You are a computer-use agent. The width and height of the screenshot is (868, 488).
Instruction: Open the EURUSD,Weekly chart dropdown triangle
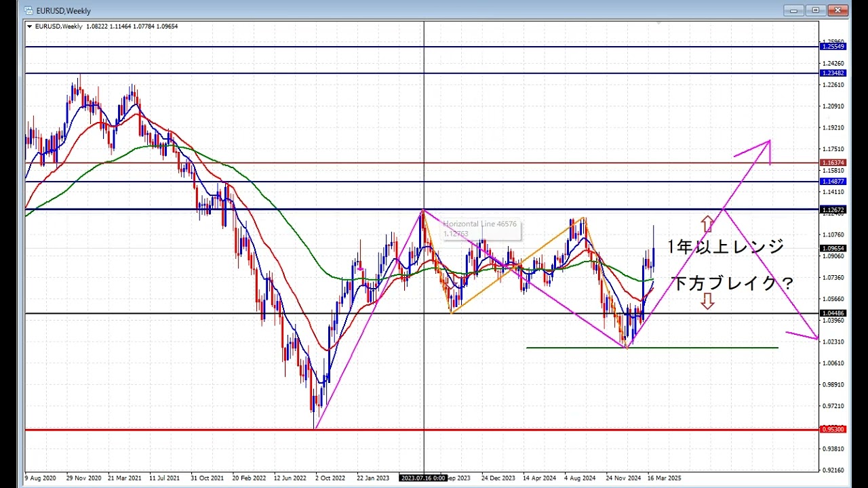[x=29, y=26]
